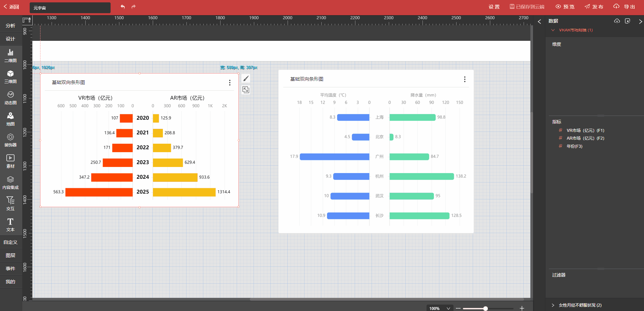This screenshot has height=311, width=644.
Task: Click the 发布 publish button
Action: (x=594, y=7)
